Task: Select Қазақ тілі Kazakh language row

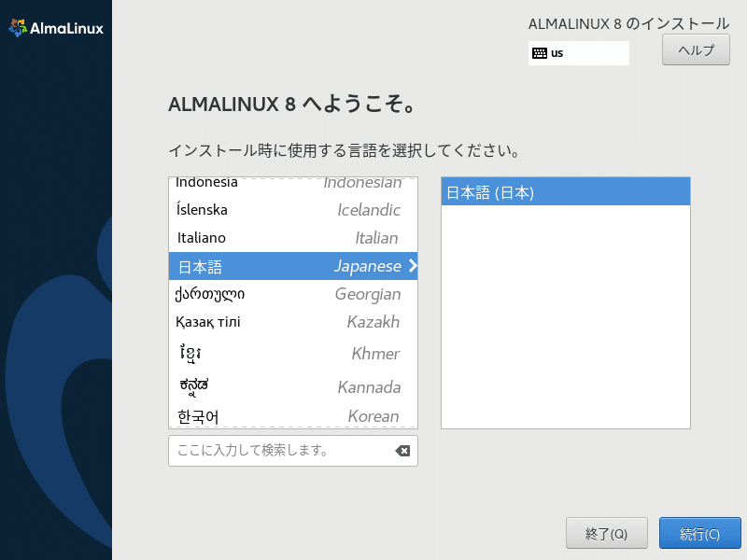Action: [x=293, y=322]
